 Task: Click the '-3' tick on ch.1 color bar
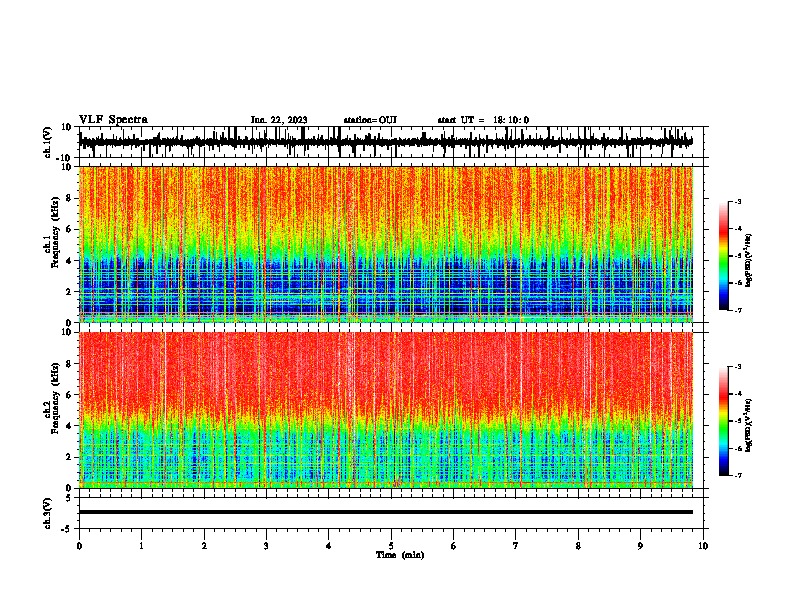738,202
